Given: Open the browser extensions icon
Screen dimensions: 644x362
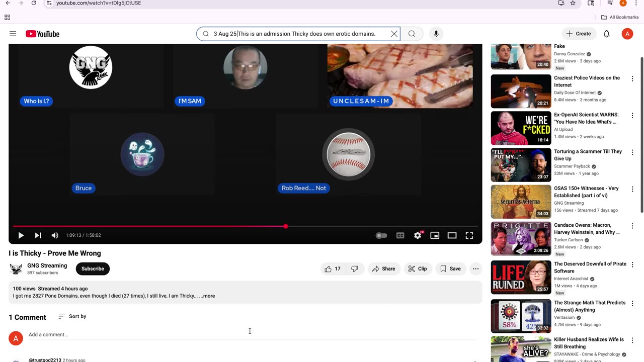Looking at the screenshot, I should coord(591,3).
